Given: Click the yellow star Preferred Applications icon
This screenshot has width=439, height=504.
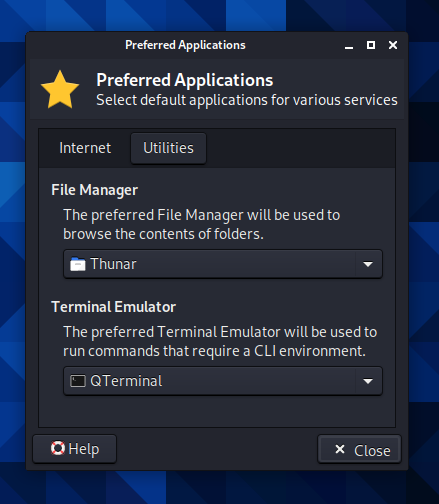Looking at the screenshot, I should point(60,90).
